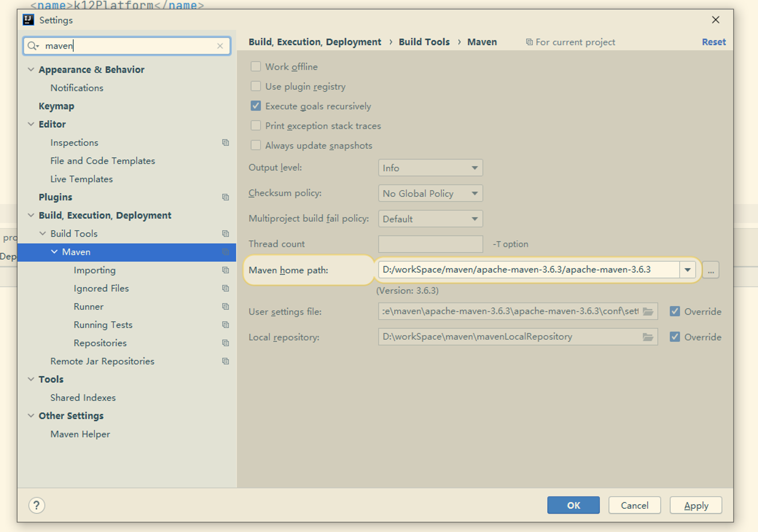Click into the Maven home path field

click(529, 270)
